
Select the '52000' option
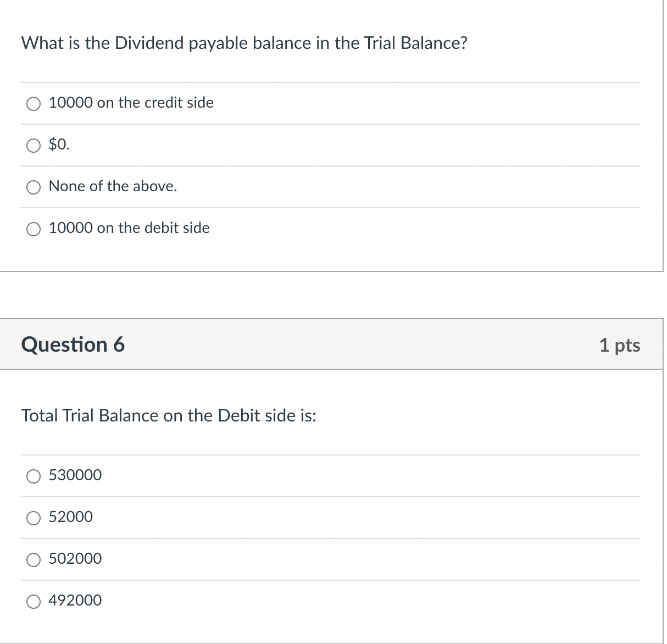(34, 518)
